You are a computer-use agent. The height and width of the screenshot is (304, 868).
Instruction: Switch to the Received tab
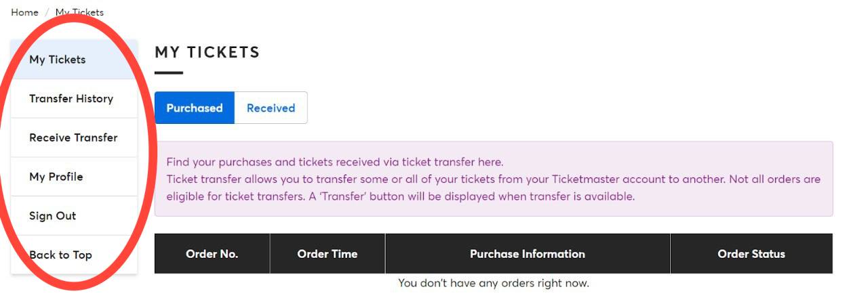coord(271,108)
